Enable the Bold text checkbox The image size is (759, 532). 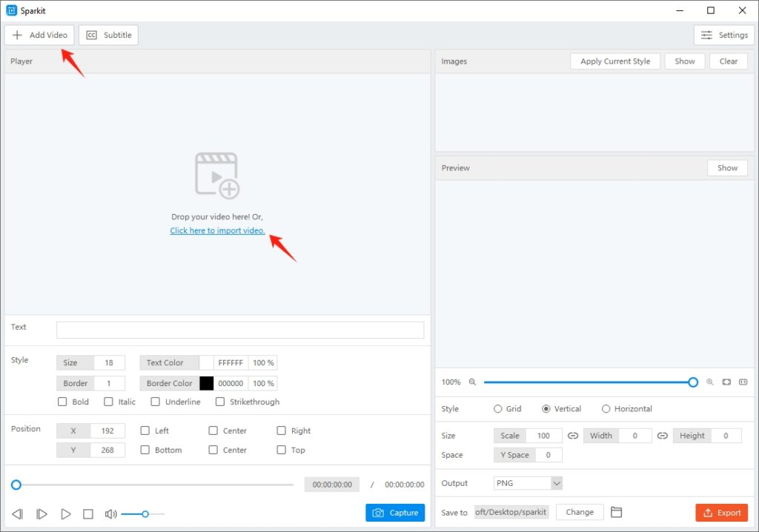(63, 402)
